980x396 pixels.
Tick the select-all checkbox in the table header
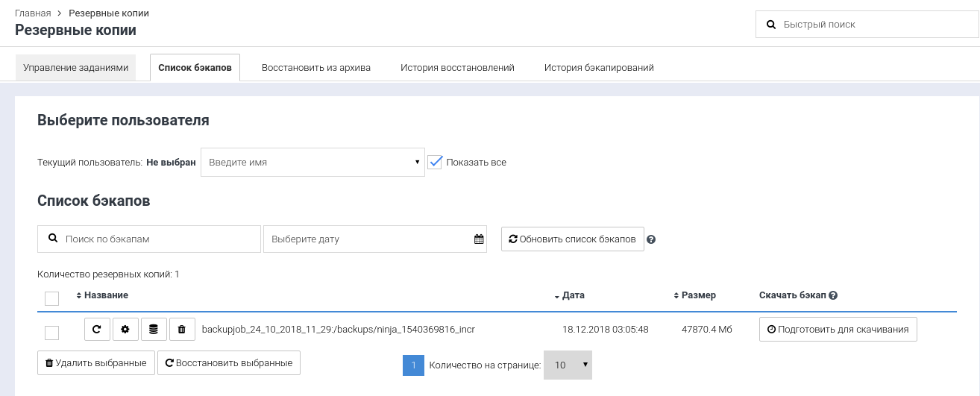51,298
